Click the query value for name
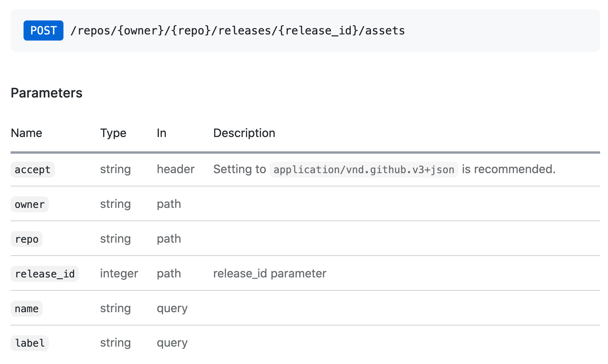 click(172, 308)
